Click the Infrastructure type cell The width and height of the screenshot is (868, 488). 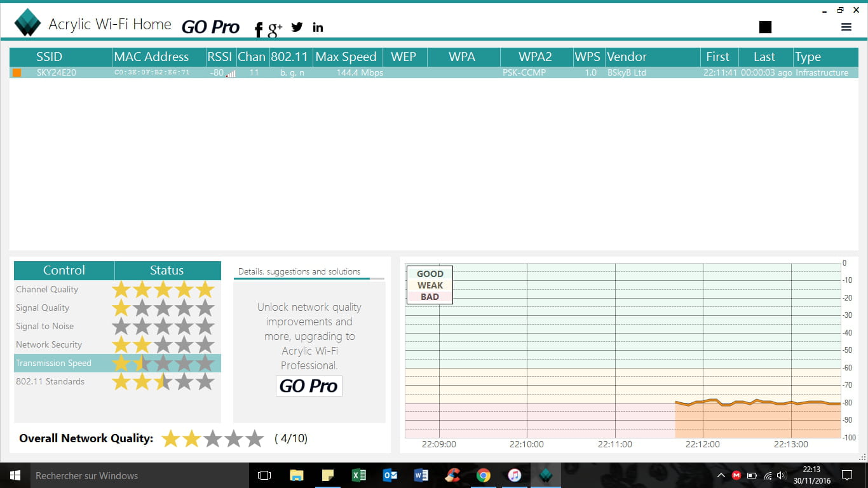[822, 72]
